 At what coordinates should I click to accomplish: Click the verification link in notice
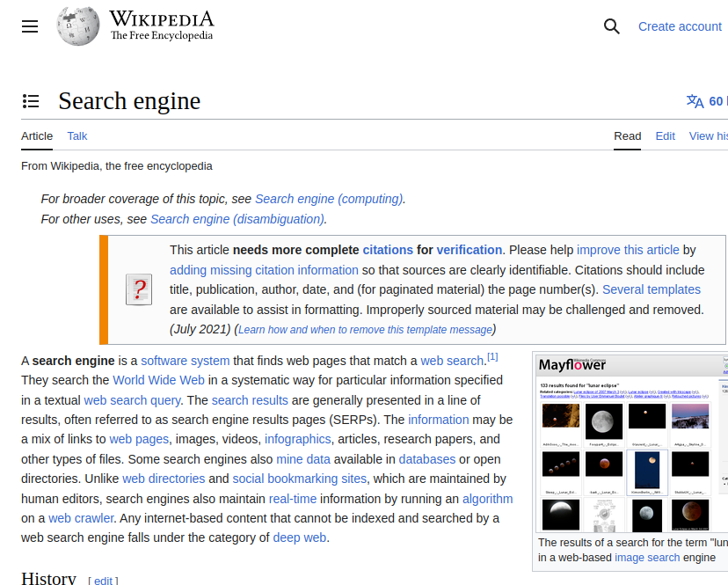coord(469,250)
